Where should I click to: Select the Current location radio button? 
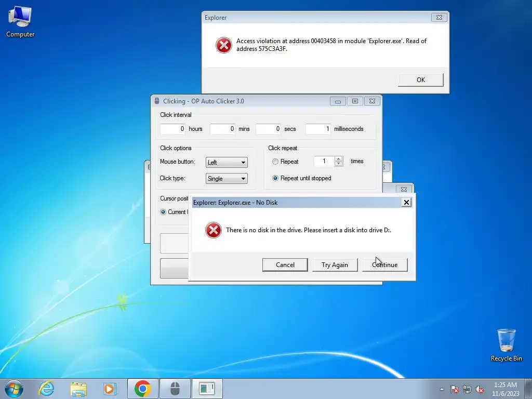[163, 212]
